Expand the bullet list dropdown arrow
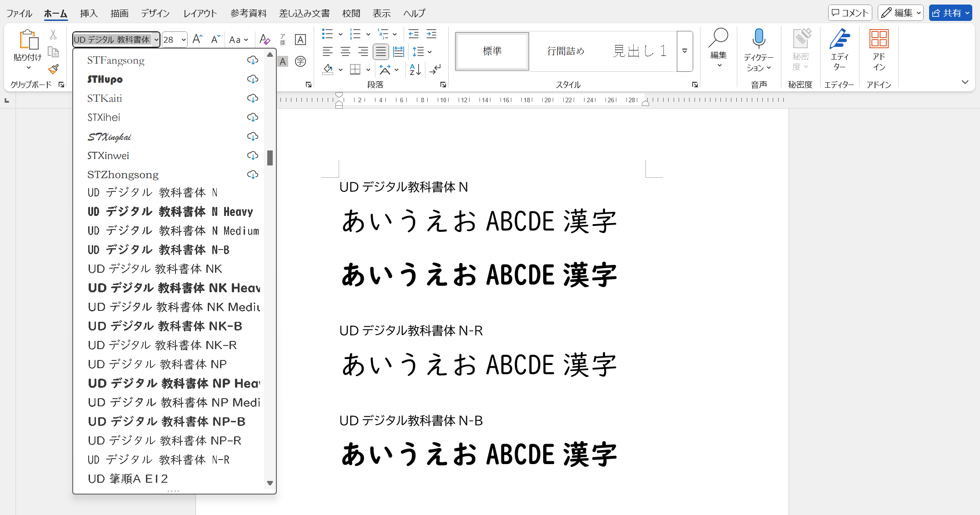 [340, 34]
